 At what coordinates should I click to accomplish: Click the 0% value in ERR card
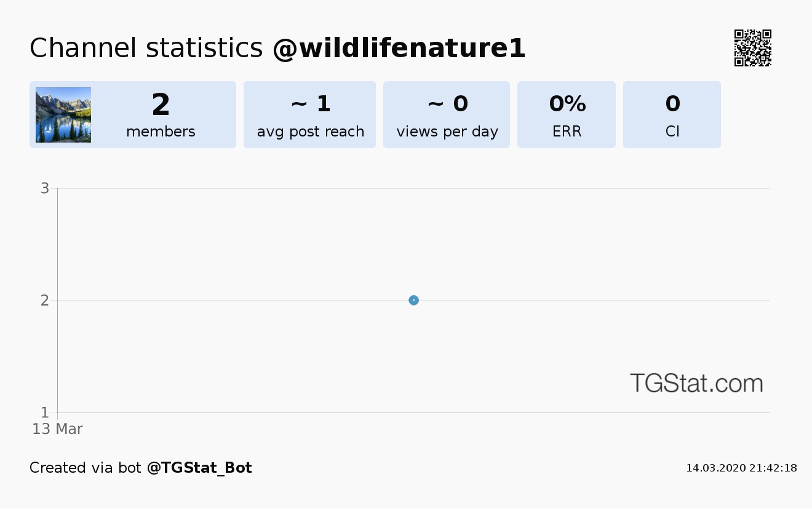(x=567, y=104)
